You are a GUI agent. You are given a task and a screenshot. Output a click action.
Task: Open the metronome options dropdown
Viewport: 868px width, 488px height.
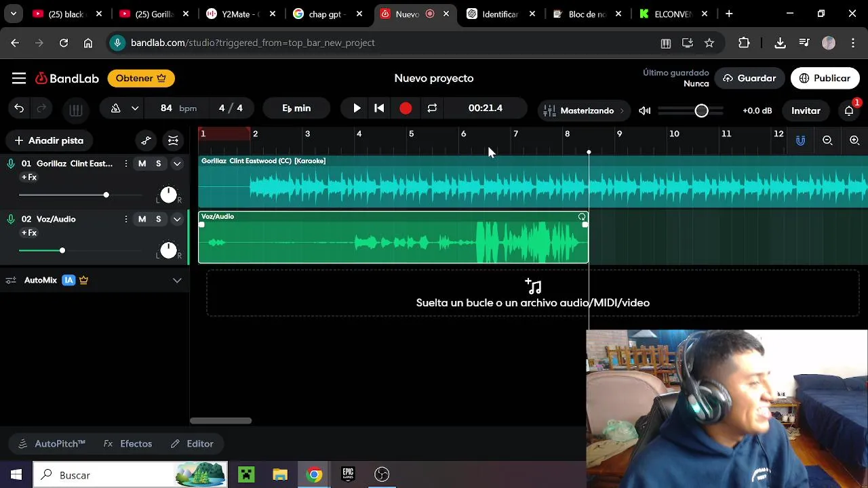tap(135, 108)
